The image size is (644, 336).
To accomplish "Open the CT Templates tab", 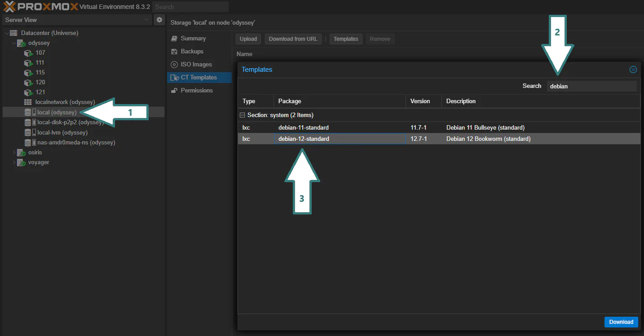I will pyautogui.click(x=199, y=78).
